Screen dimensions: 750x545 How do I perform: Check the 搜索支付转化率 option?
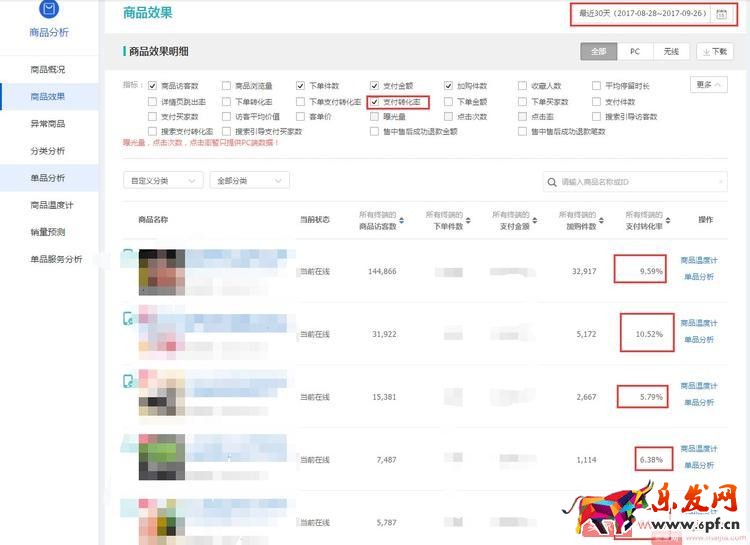pyautogui.click(x=152, y=131)
